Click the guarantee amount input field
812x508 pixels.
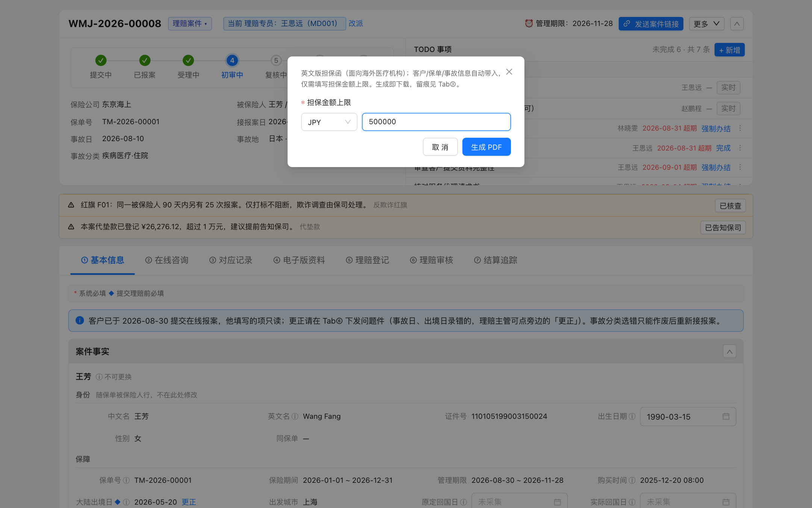coord(436,122)
